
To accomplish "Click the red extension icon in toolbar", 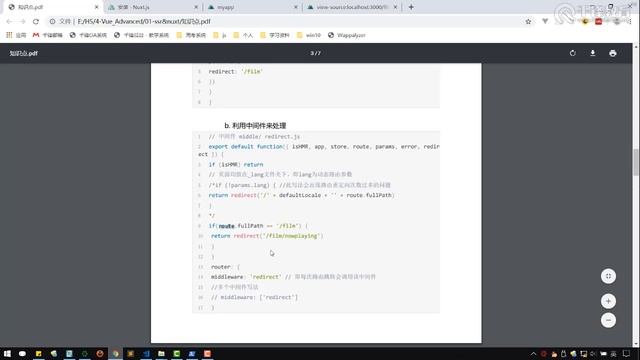I will pyautogui.click(x=598, y=21).
